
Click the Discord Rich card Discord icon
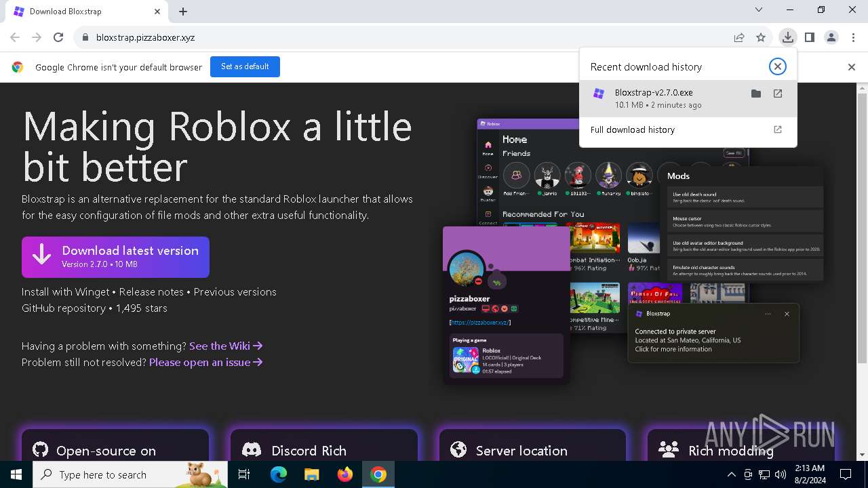[252, 450]
